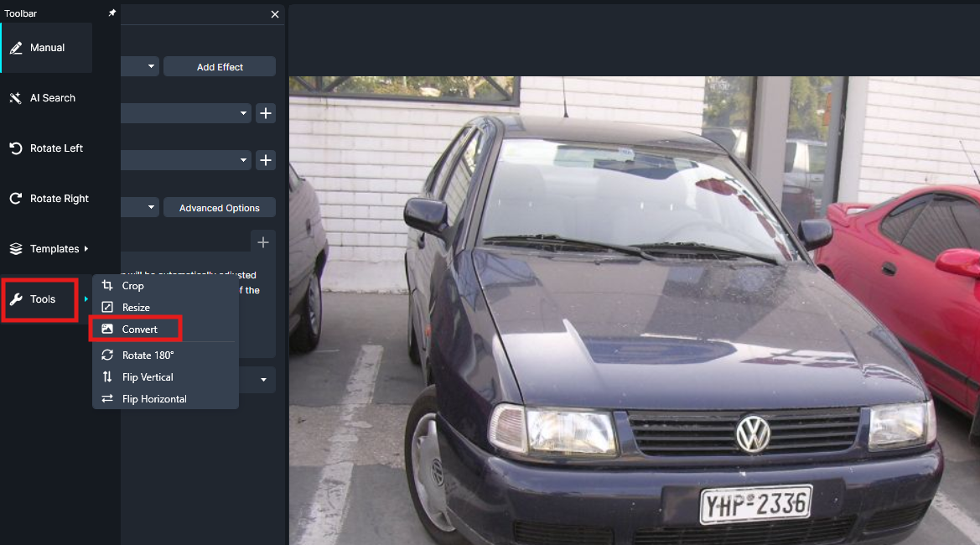Click the car photo preview
The width and height of the screenshot is (980, 545).
point(634,310)
